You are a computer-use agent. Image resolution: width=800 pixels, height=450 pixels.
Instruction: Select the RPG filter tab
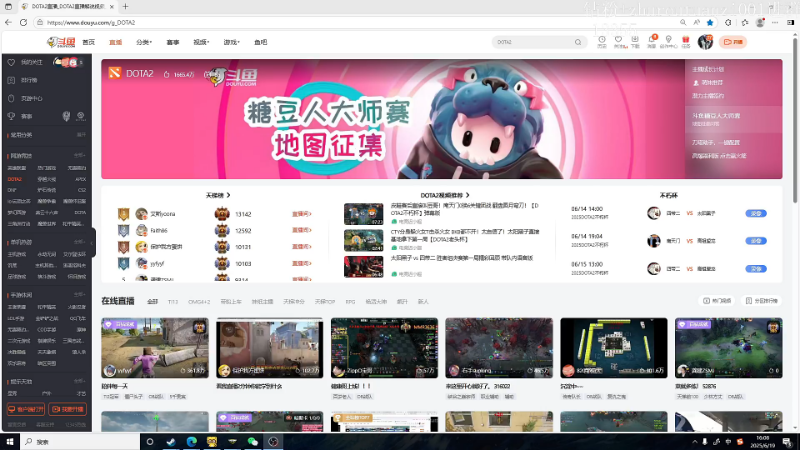pyautogui.click(x=350, y=302)
